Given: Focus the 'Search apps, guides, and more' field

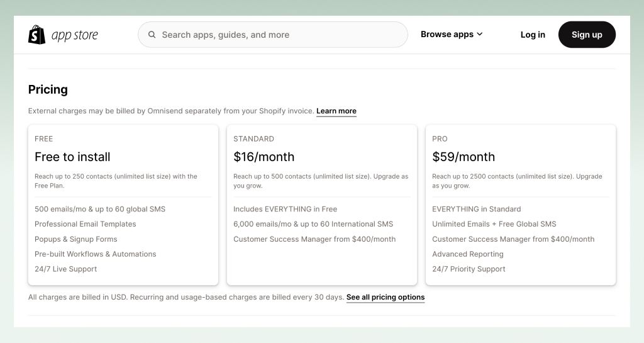Looking at the screenshot, I should point(273,35).
